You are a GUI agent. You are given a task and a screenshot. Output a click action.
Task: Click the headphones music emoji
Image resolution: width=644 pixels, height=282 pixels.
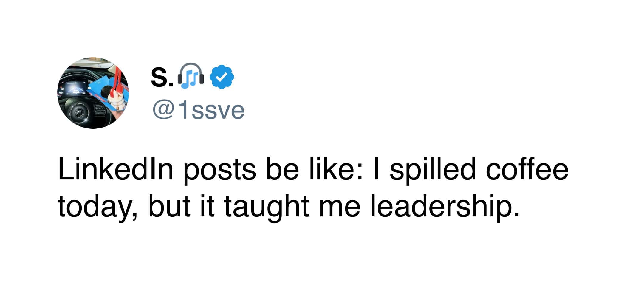pos(191,77)
